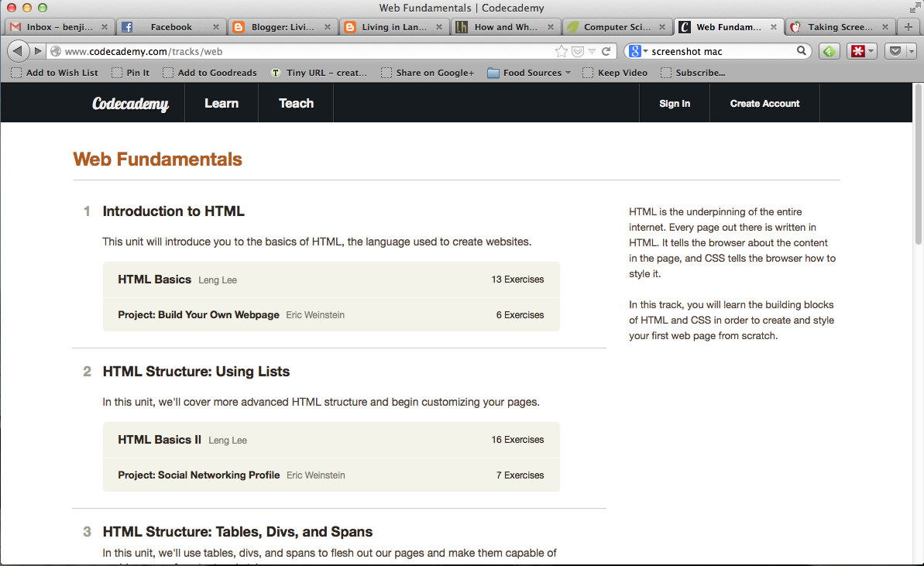Click the LastPass red asterisk toolbar icon

(857, 50)
